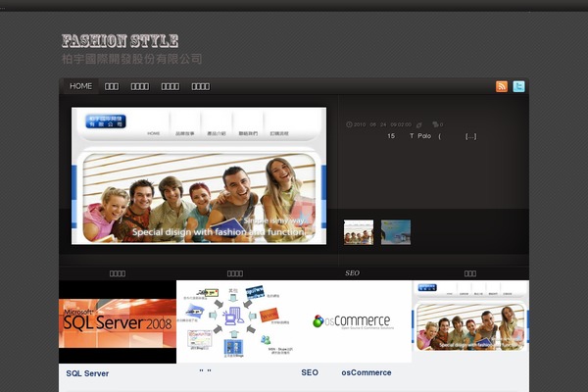The height and width of the screenshot is (392, 588).
Task: Open the RSS feed icon
Action: (502, 86)
